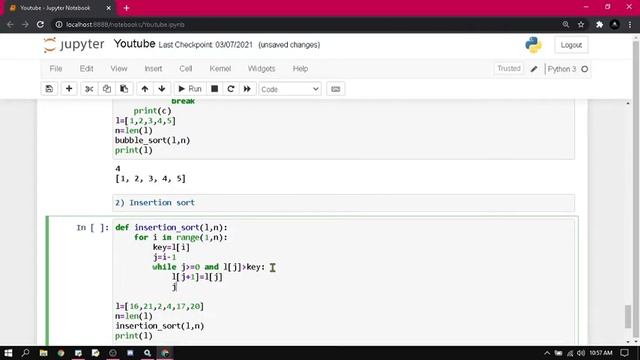
Task: Run the current cell
Action: [190, 89]
